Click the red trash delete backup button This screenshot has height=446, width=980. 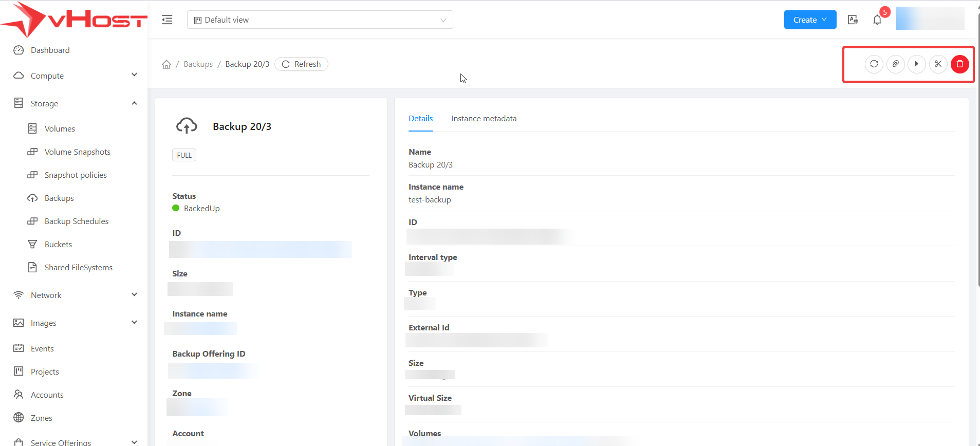click(x=959, y=64)
